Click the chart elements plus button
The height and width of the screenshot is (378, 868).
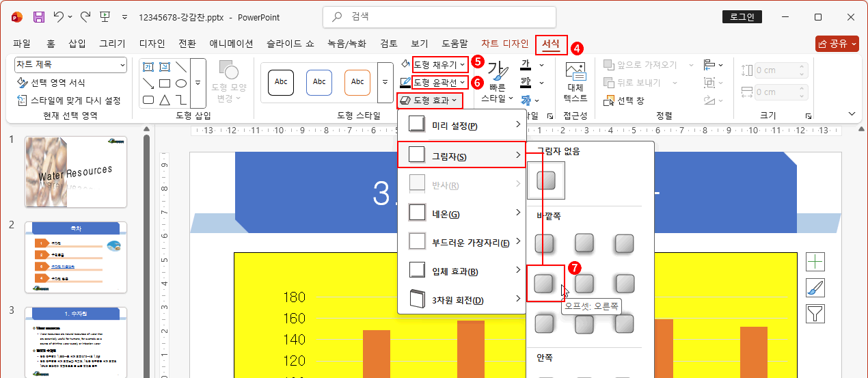815,261
